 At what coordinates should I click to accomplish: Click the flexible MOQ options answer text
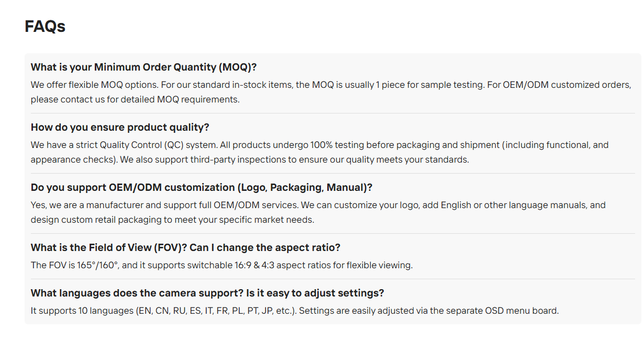click(x=331, y=92)
